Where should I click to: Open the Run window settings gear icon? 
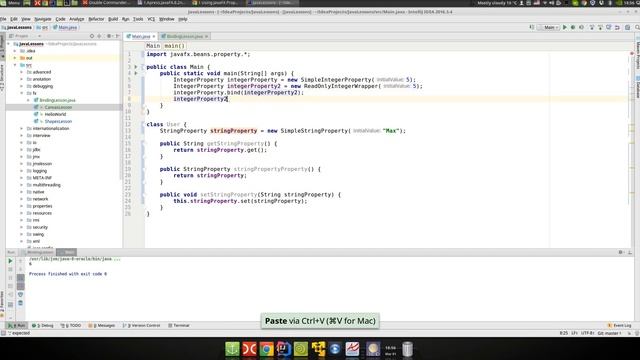point(621,252)
